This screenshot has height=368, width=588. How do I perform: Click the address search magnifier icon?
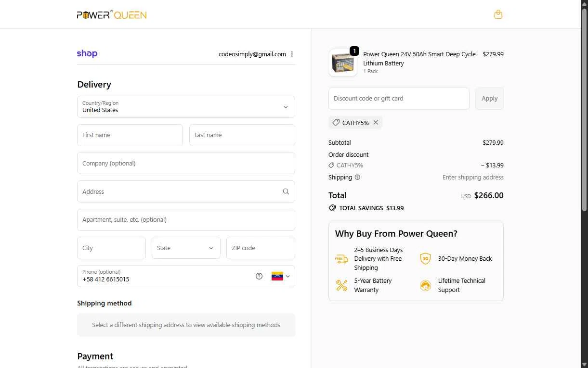[286, 191]
